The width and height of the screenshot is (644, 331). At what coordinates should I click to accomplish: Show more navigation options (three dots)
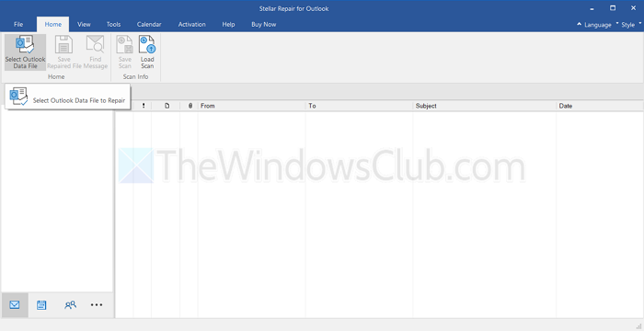[97, 305]
